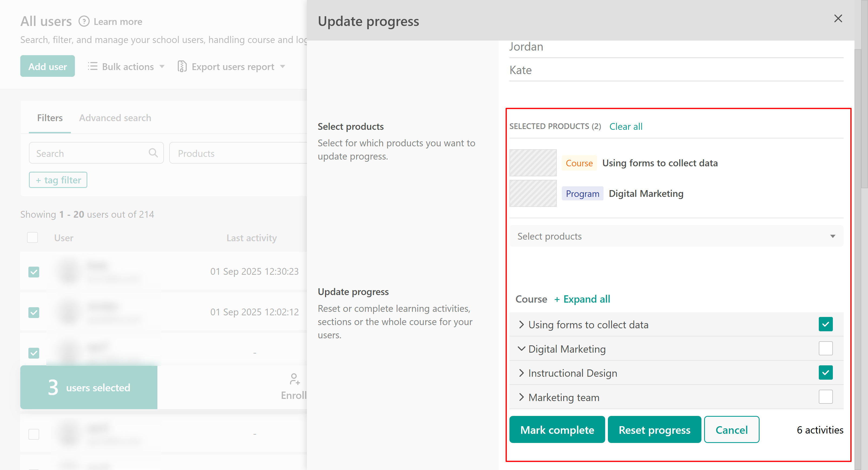
Task: Check the Digital Marketing checkbox
Action: (x=825, y=348)
